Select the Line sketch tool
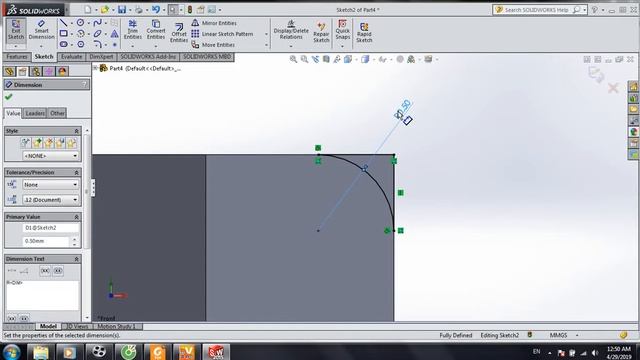The image size is (640, 360). [63, 23]
